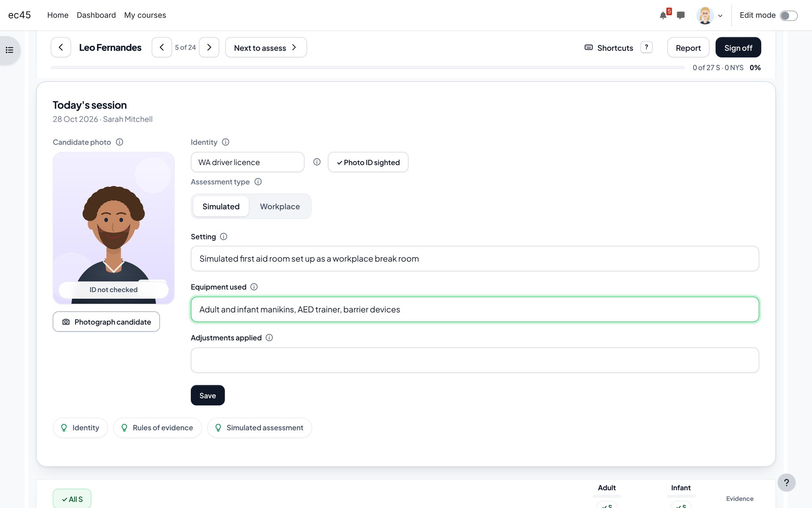This screenshot has height=508, width=812.
Task: Open the sidebar list drawer
Action: click(10, 50)
